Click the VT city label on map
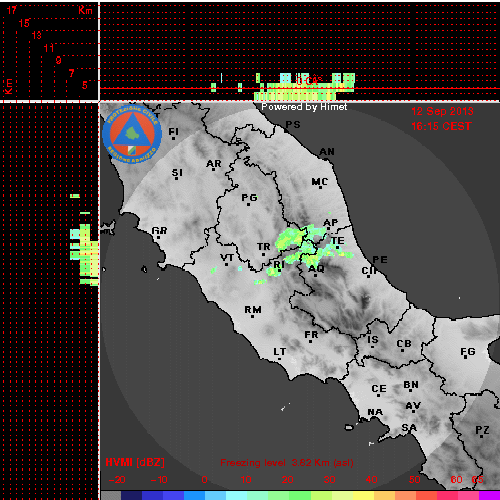Screen dimensions: 500x500 tap(227, 258)
